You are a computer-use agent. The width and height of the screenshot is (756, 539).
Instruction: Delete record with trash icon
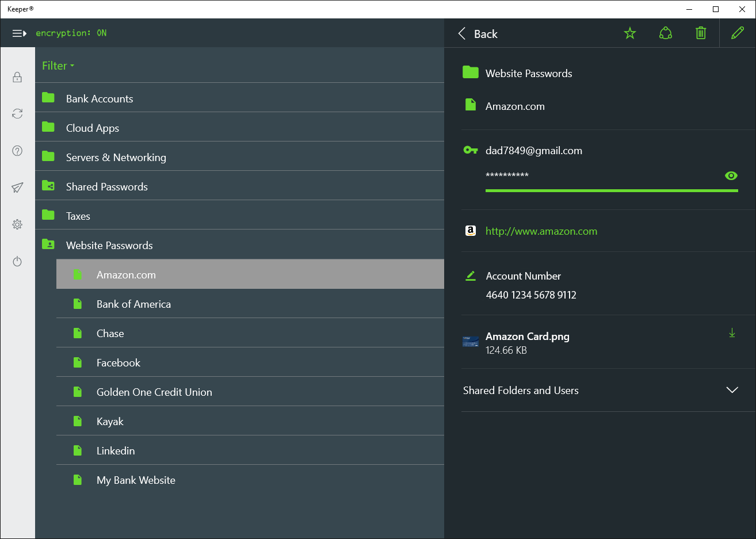(x=701, y=33)
